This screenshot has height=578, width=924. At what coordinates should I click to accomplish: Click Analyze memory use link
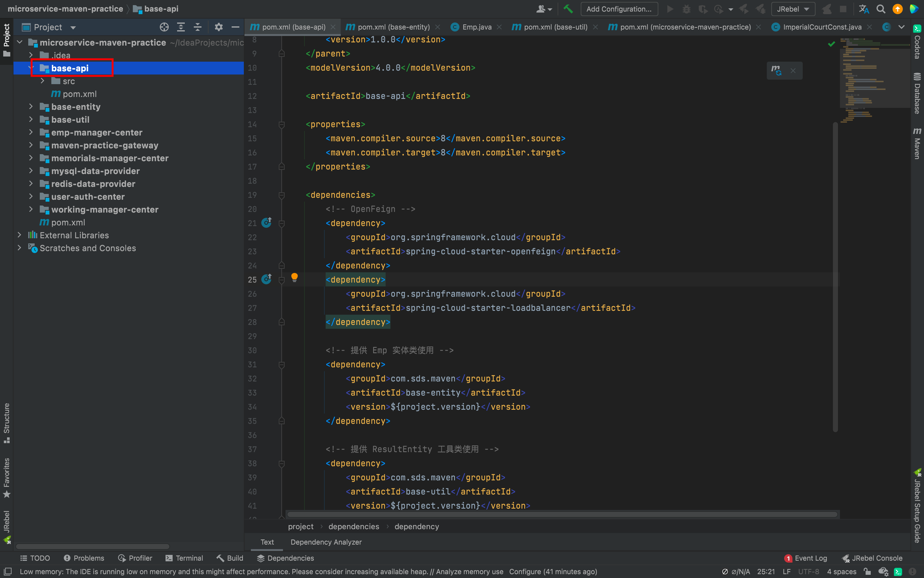[470, 572]
